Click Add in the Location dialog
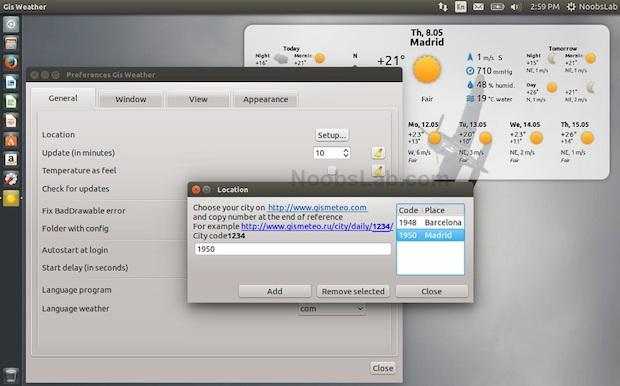This screenshot has height=386, width=620. pos(274,291)
